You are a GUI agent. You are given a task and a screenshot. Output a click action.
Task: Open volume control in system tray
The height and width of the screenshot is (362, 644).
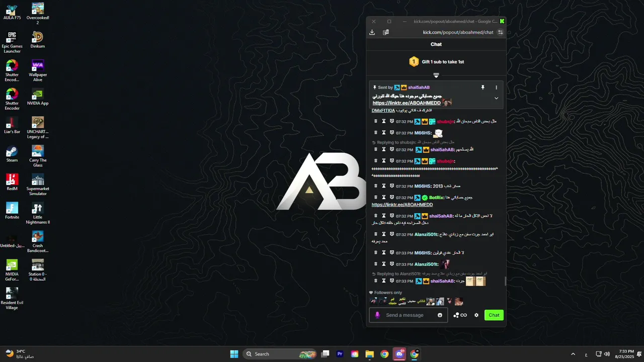point(607,354)
